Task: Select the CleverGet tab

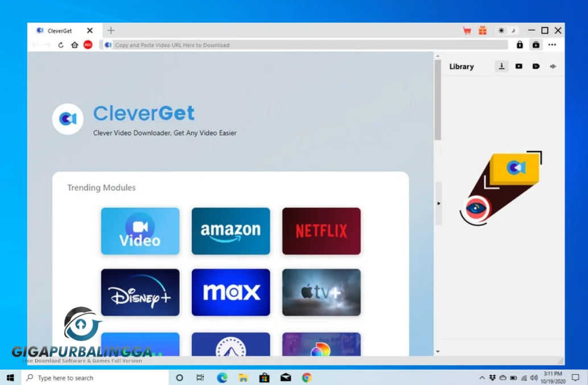Action: pyautogui.click(x=60, y=30)
